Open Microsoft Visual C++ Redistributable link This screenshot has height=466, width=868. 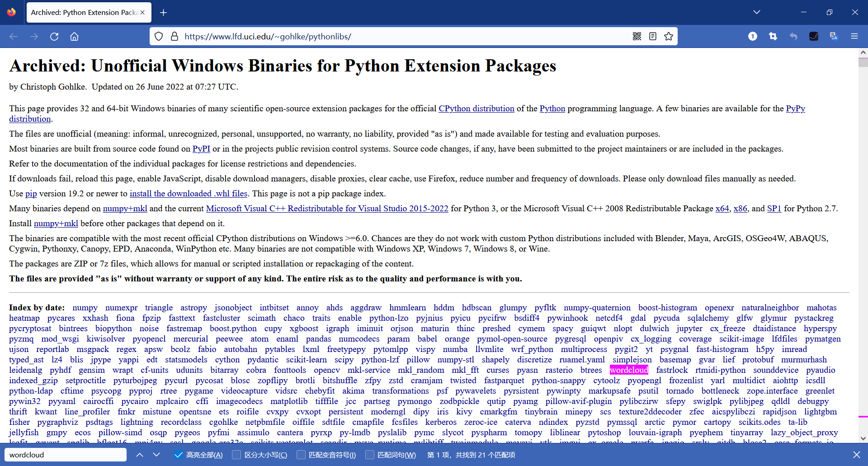click(327, 209)
